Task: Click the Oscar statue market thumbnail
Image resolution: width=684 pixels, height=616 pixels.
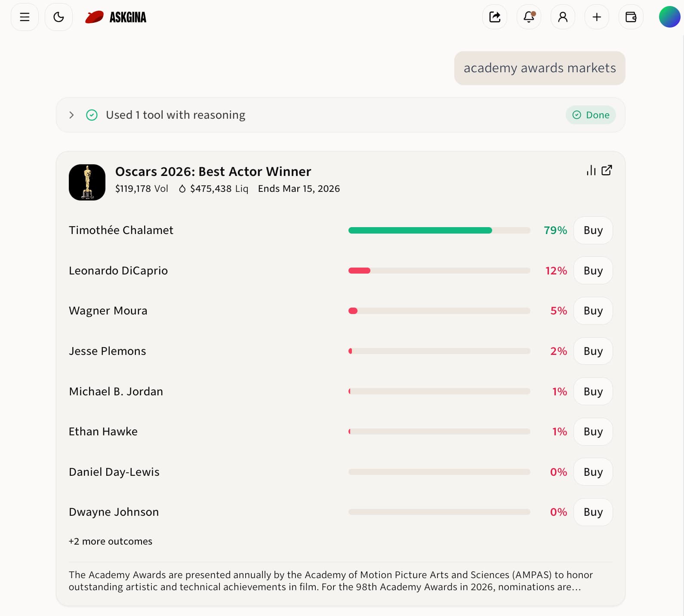Action: (87, 182)
